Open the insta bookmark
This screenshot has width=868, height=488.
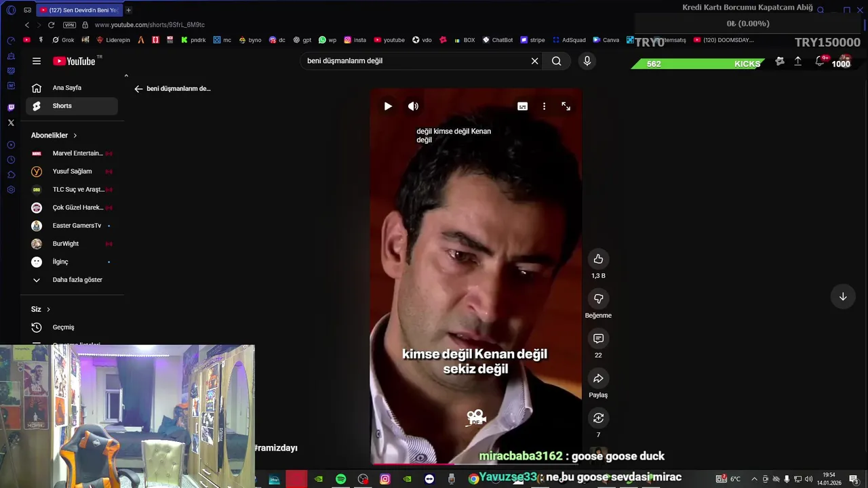click(x=355, y=40)
